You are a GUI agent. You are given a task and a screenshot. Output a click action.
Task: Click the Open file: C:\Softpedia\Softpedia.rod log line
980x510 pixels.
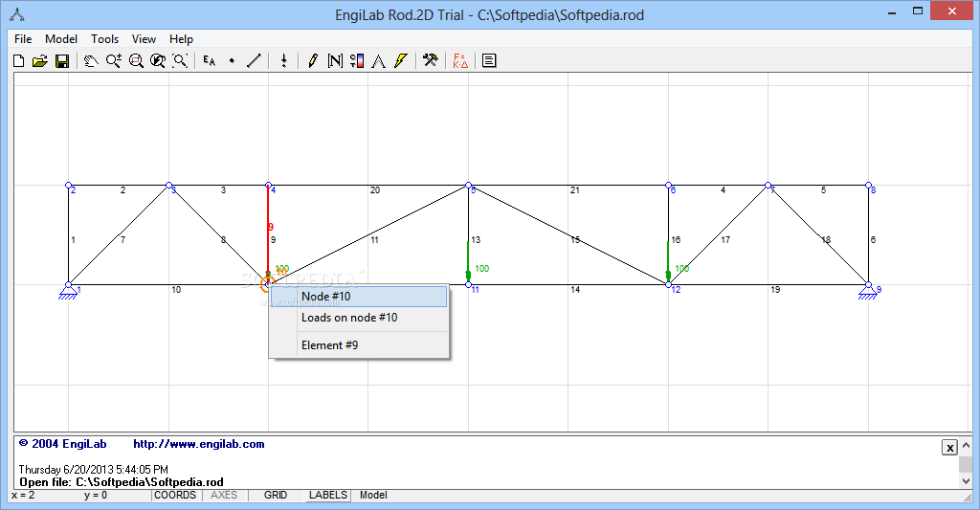[122, 482]
